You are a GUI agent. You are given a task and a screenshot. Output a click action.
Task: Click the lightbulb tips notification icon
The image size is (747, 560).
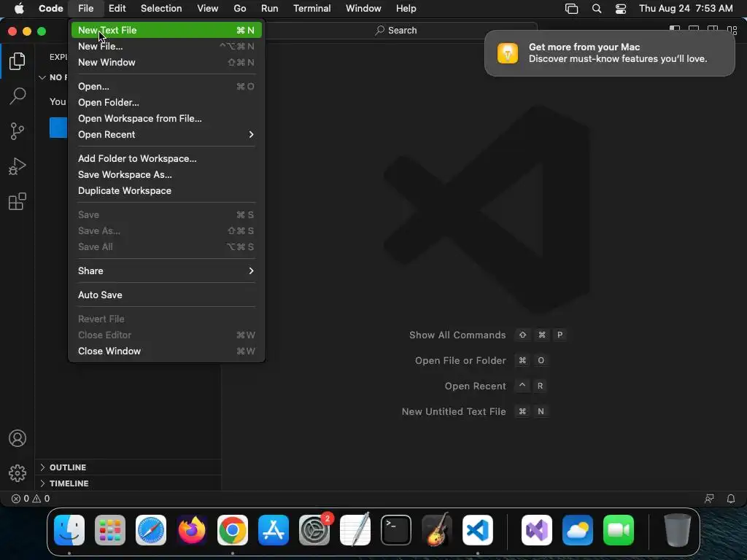(x=508, y=52)
